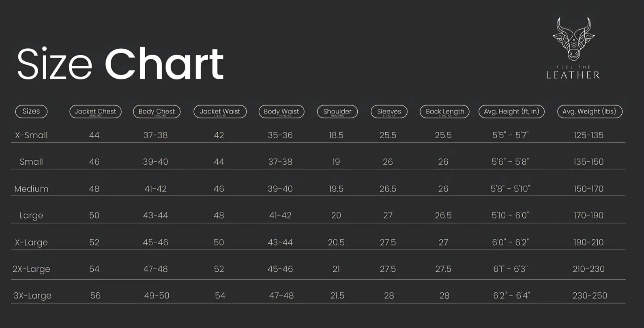Click the X-Large size row label
The image size is (644, 328).
[x=31, y=242]
